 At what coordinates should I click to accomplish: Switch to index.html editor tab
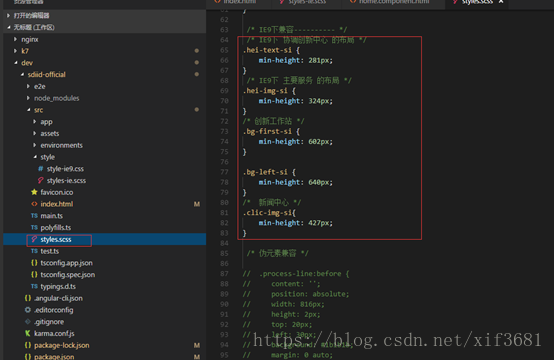(240, 2)
